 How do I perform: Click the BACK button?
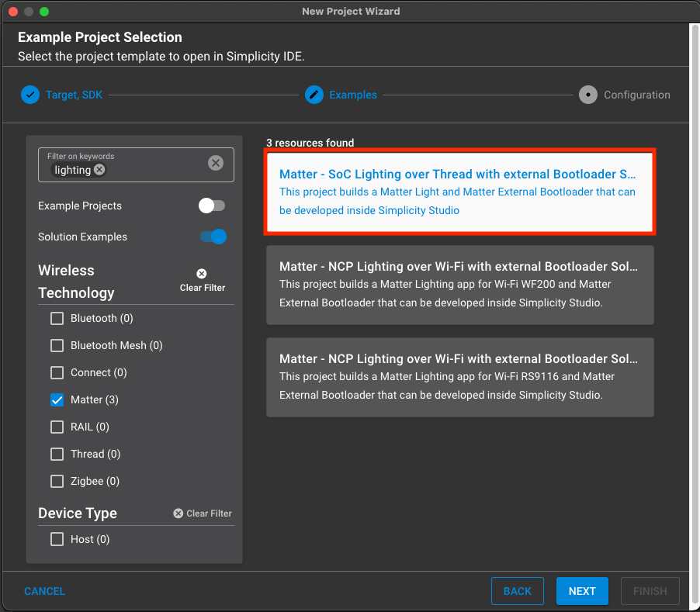click(517, 591)
